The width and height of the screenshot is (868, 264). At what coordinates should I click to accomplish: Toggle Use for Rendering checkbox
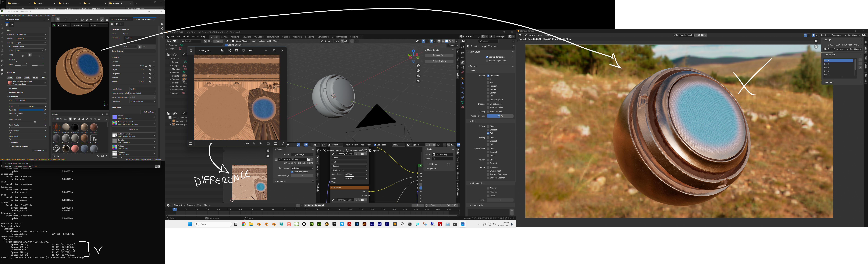pos(487,57)
